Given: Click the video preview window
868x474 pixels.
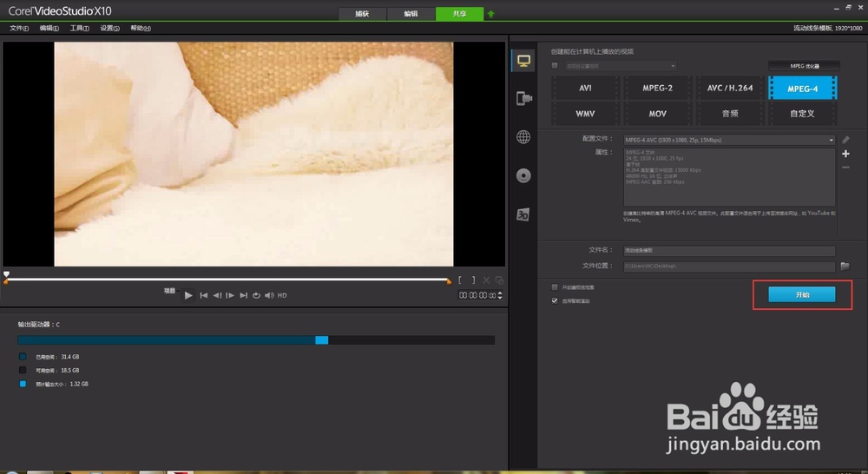Looking at the screenshot, I should (x=253, y=154).
